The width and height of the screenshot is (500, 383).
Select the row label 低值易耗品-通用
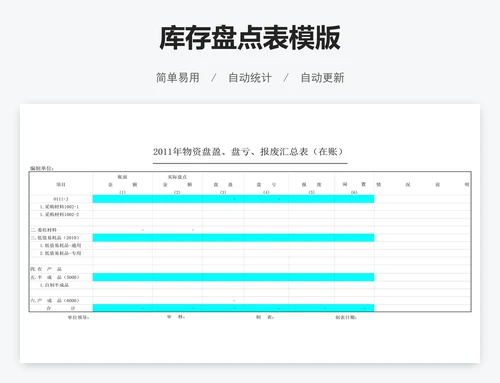pos(60,245)
